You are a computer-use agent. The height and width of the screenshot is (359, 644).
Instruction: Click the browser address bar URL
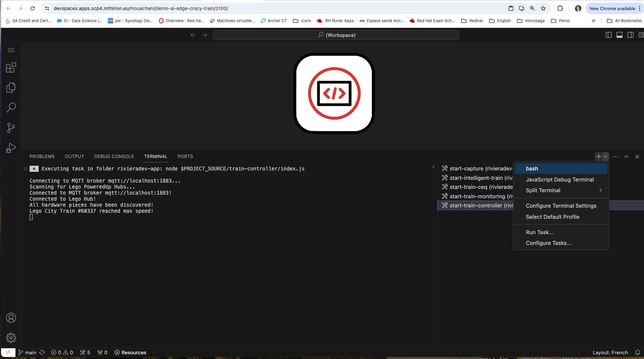click(141, 8)
